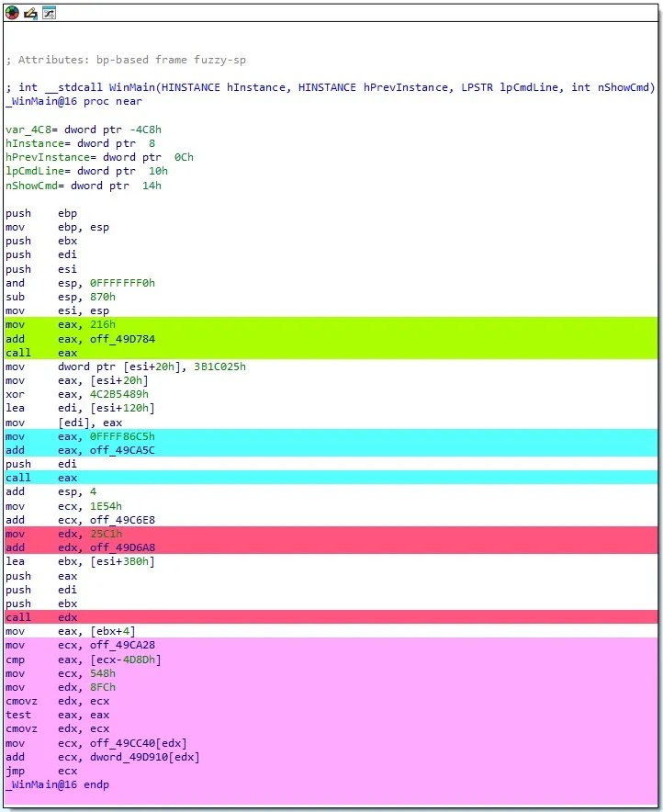Click the _WinMain@16 endp line

tap(57, 784)
